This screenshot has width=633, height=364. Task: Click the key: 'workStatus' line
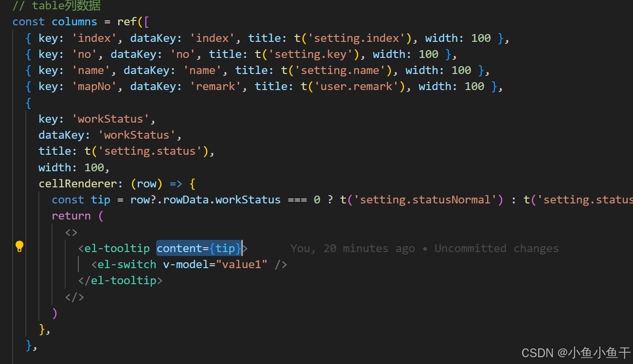click(97, 119)
